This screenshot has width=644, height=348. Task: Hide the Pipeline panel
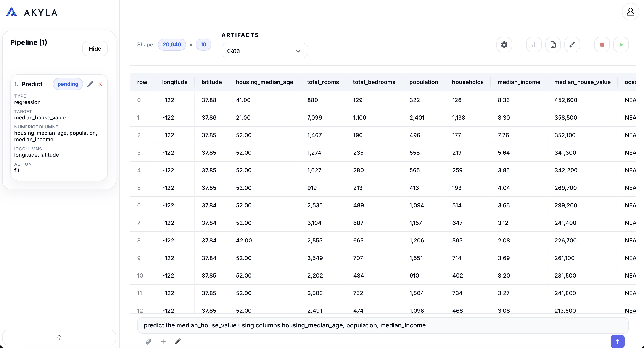[95, 48]
